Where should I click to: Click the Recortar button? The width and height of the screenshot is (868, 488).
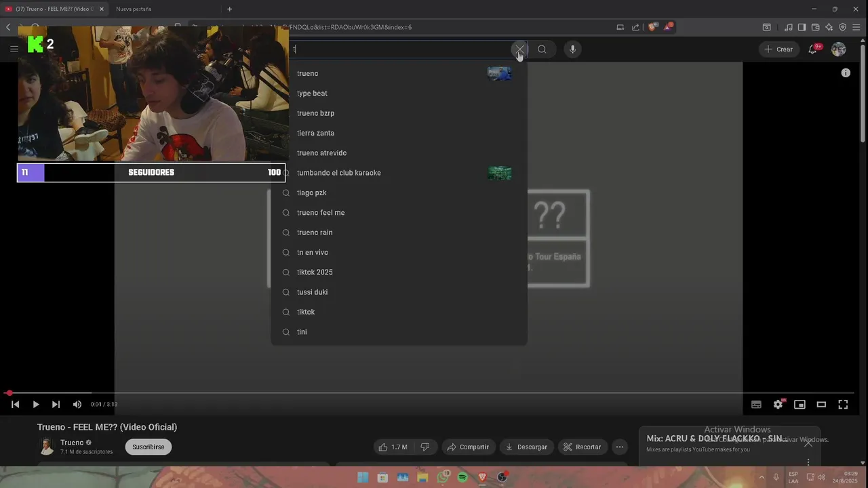tap(583, 447)
